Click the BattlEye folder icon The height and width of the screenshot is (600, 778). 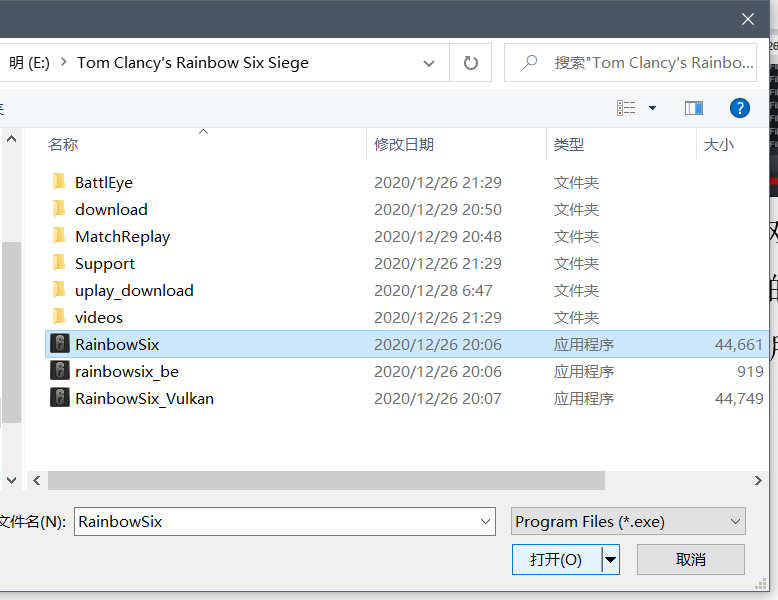tap(59, 182)
